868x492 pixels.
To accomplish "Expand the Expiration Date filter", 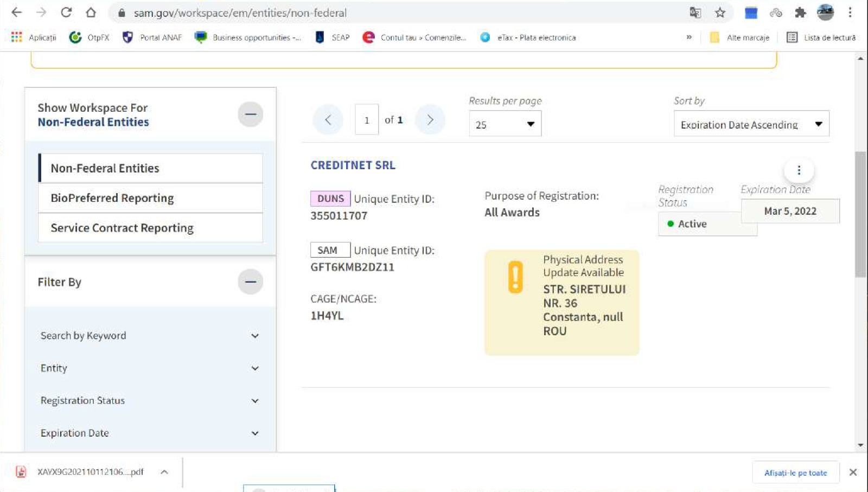I will click(150, 433).
